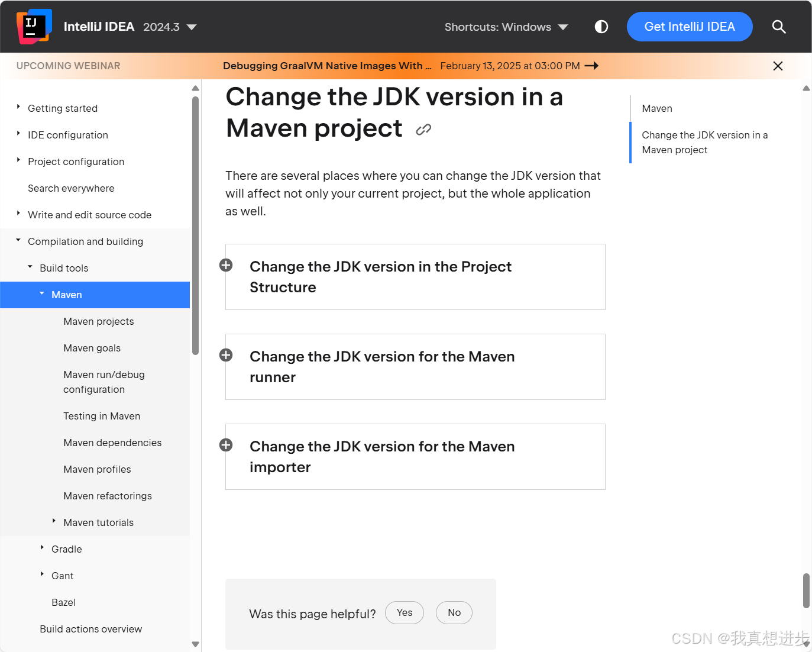This screenshot has height=652, width=812.
Task: Open Maven tutorials page
Action: (98, 522)
